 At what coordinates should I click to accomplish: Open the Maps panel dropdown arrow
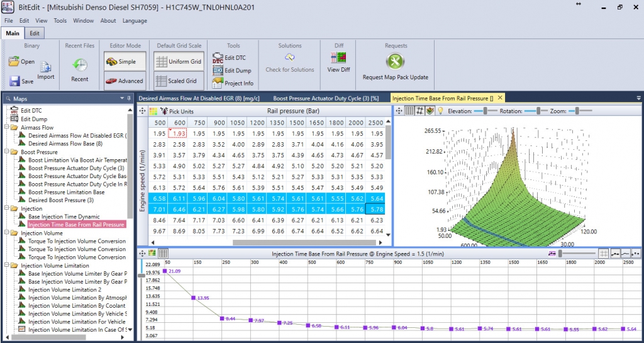tap(122, 98)
